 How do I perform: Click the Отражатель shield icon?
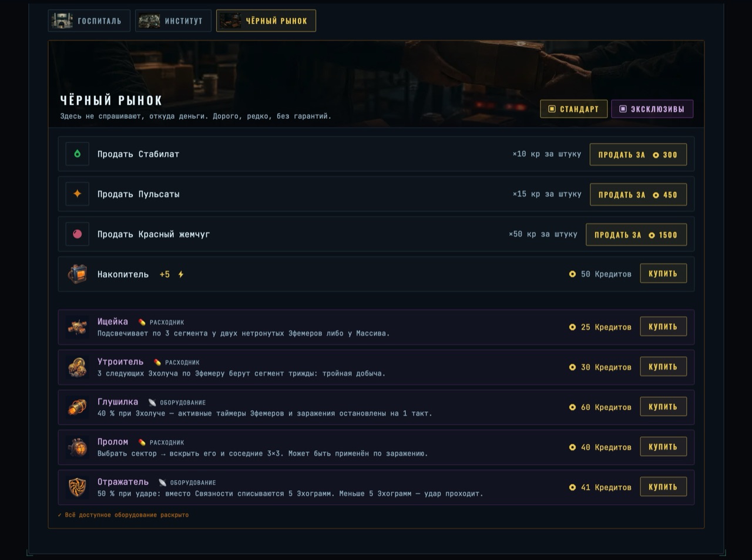pyautogui.click(x=77, y=487)
